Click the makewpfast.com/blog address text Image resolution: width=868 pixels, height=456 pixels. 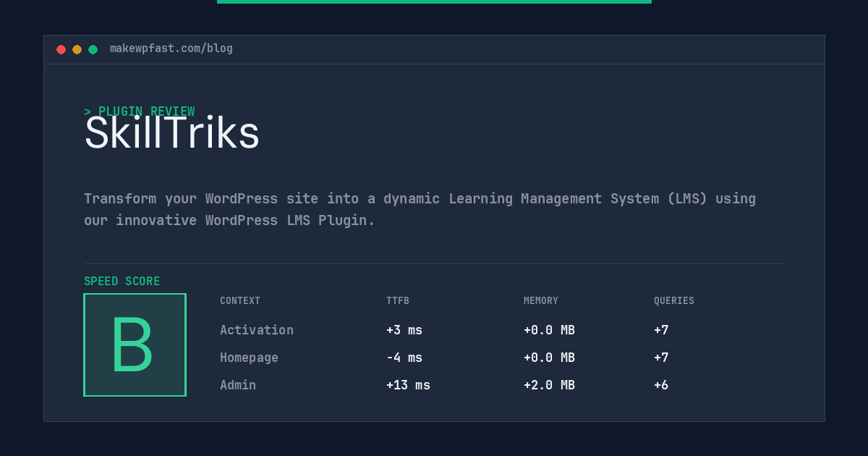171,48
